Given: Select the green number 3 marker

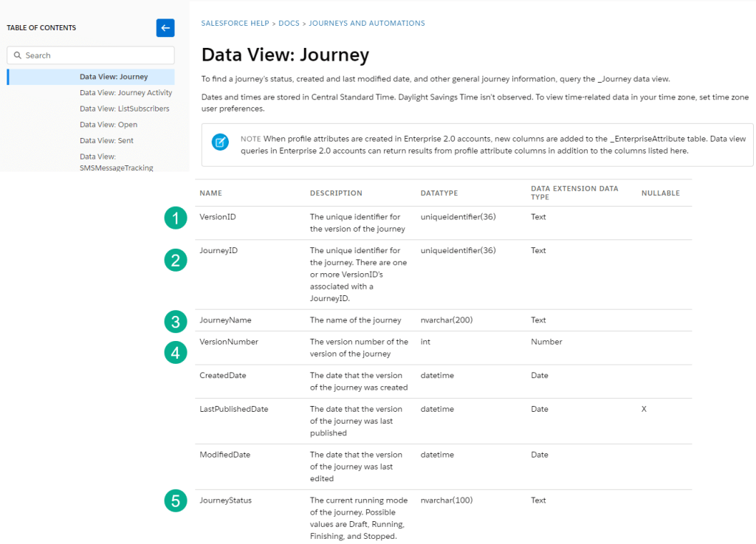Looking at the screenshot, I should (176, 321).
